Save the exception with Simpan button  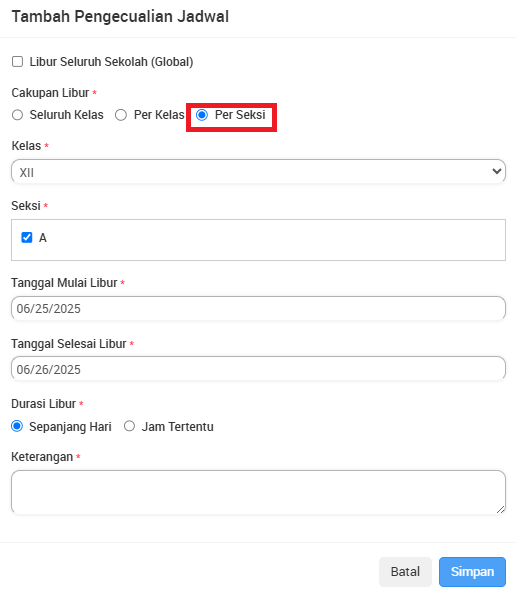tap(472, 572)
